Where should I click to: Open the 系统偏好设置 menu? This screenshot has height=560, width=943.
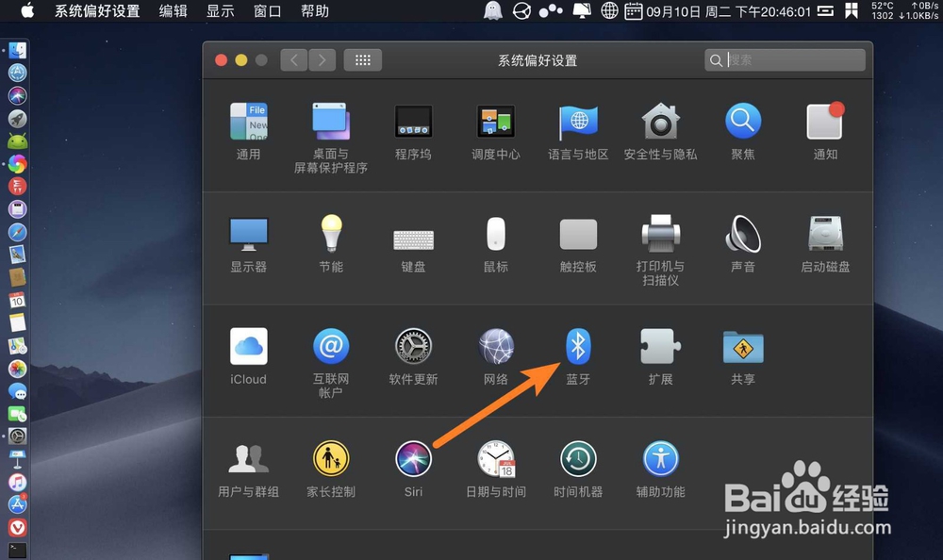pyautogui.click(x=97, y=10)
